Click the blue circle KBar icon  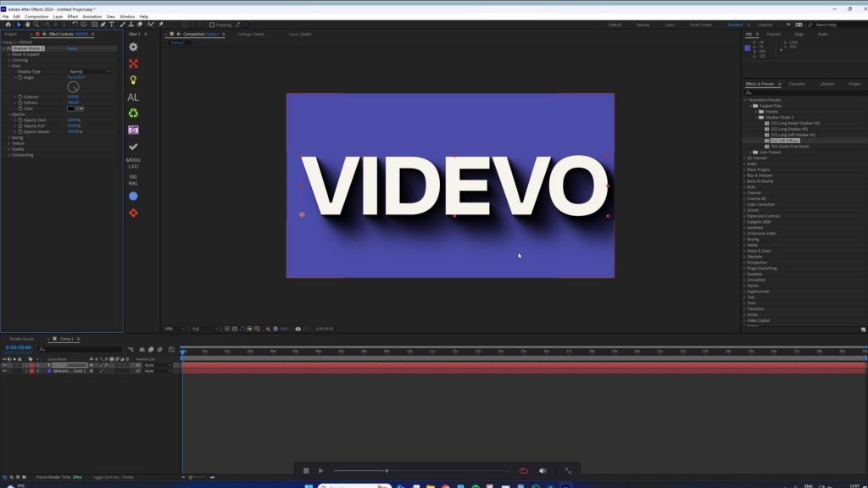(x=133, y=197)
